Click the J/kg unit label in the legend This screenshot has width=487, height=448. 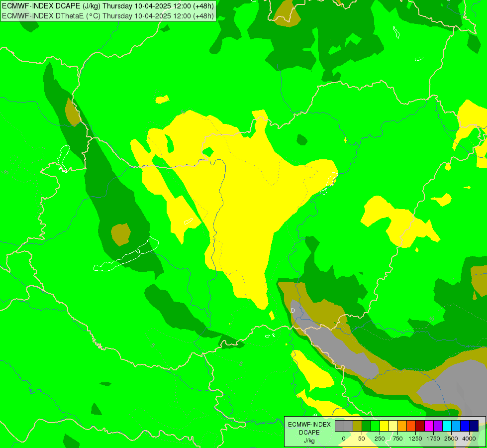[x=309, y=441]
